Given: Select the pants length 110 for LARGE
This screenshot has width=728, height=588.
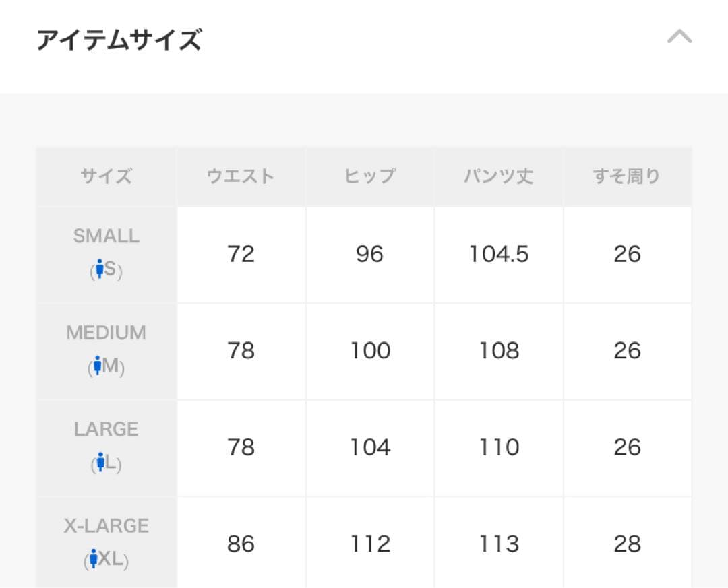Looking at the screenshot, I should pyautogui.click(x=499, y=447).
